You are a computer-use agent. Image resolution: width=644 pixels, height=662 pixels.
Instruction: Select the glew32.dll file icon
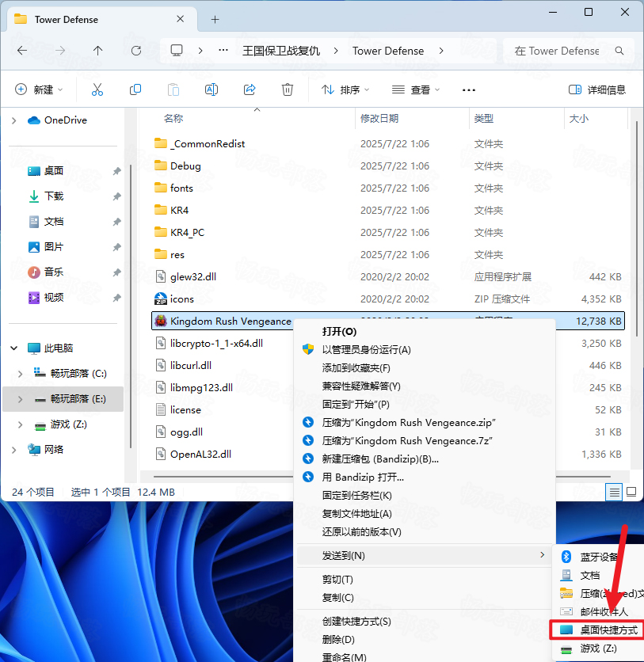click(x=161, y=277)
